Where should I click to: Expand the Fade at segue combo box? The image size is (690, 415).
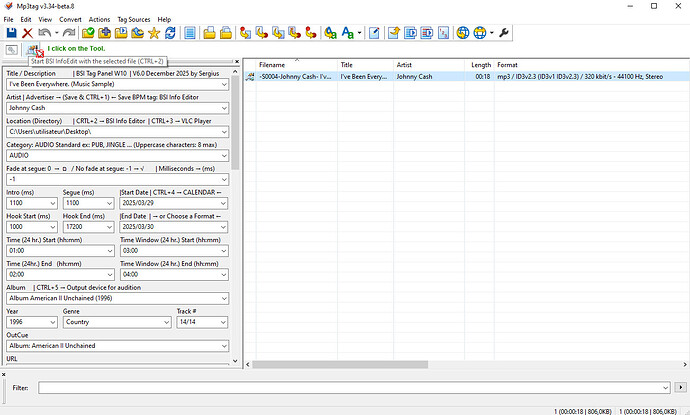click(224, 179)
